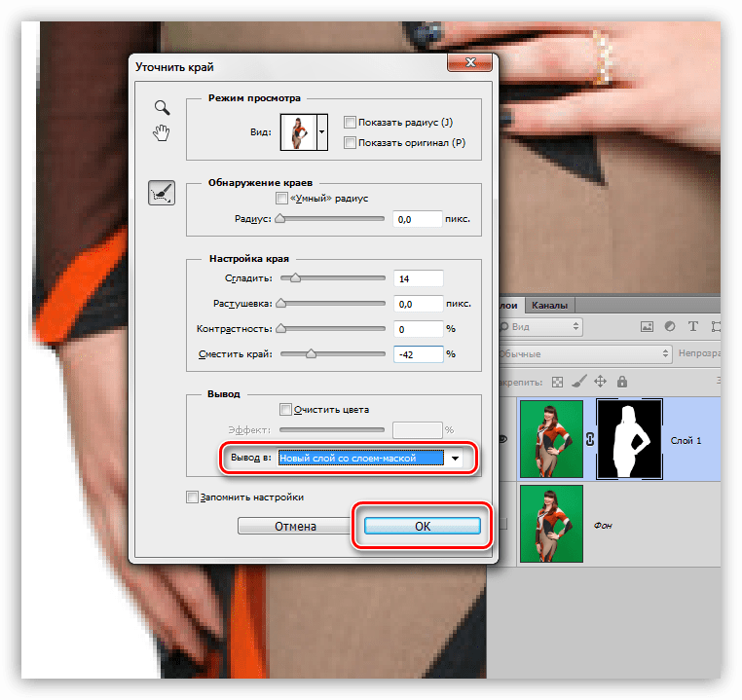Image resolution: width=742 pixels, height=700 pixels.
Task: Click the type layer filter icon
Action: pos(693,327)
